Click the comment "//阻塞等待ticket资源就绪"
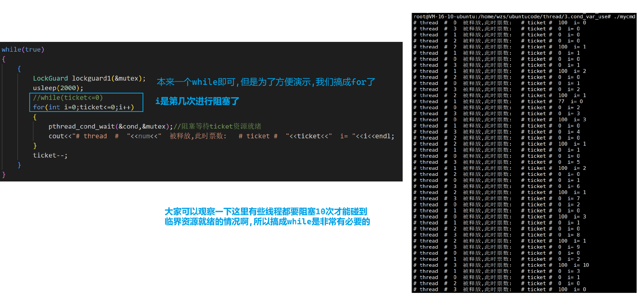 [x=217, y=126]
